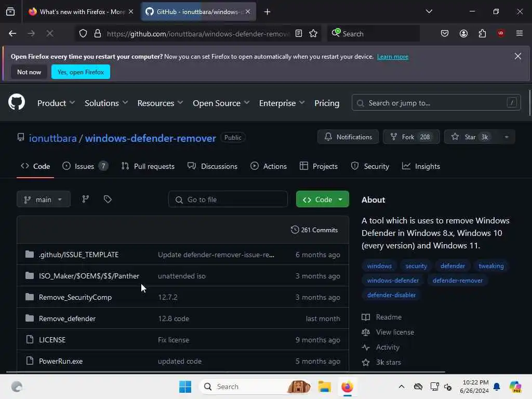532x399 pixels.
Task: Open the Learn more link
Action: click(393, 56)
